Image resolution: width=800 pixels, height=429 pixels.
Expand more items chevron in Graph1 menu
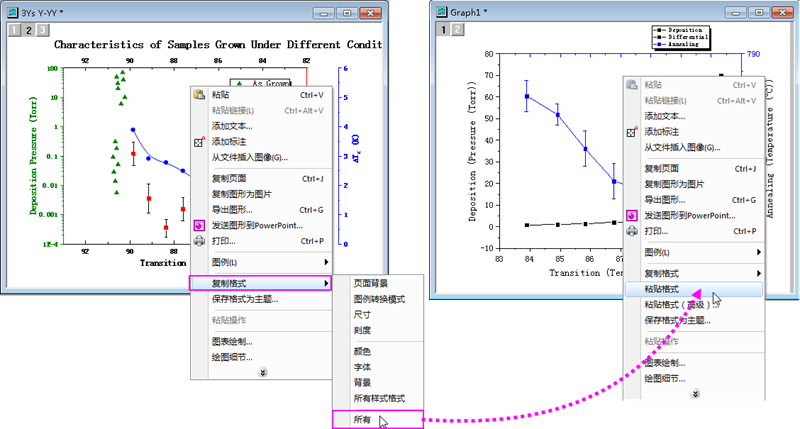click(695, 393)
